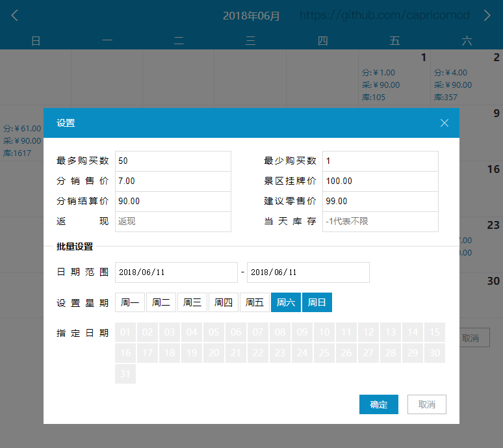Select specified date 15
The height and width of the screenshot is (448, 503).
click(x=435, y=332)
